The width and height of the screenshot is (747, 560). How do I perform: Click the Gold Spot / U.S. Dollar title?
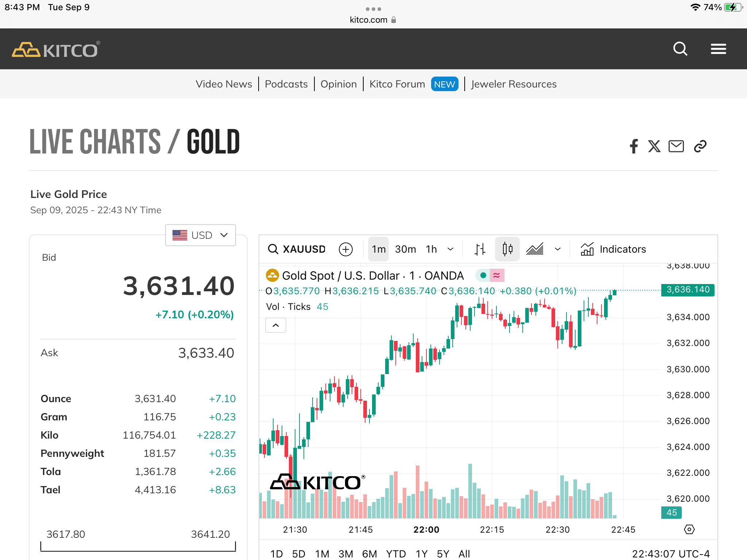coord(373,276)
